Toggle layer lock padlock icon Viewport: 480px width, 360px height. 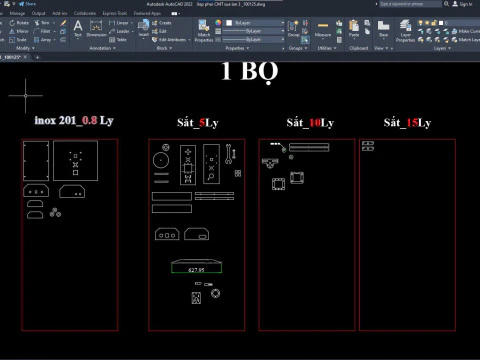point(434,23)
